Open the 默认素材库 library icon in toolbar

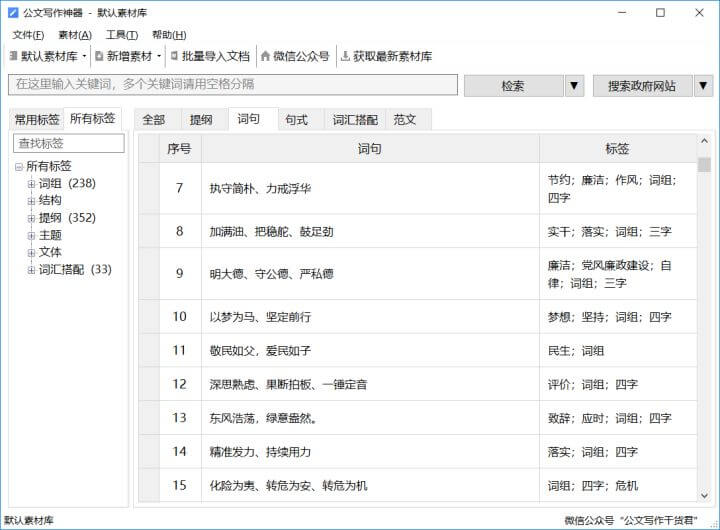13,56
